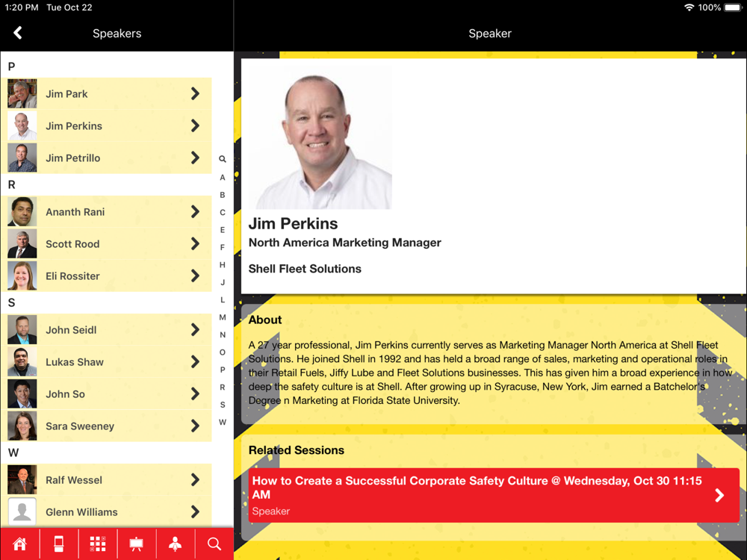
Task: Tap Lukas Shaw's avatar thumbnail
Action: pos(22,362)
